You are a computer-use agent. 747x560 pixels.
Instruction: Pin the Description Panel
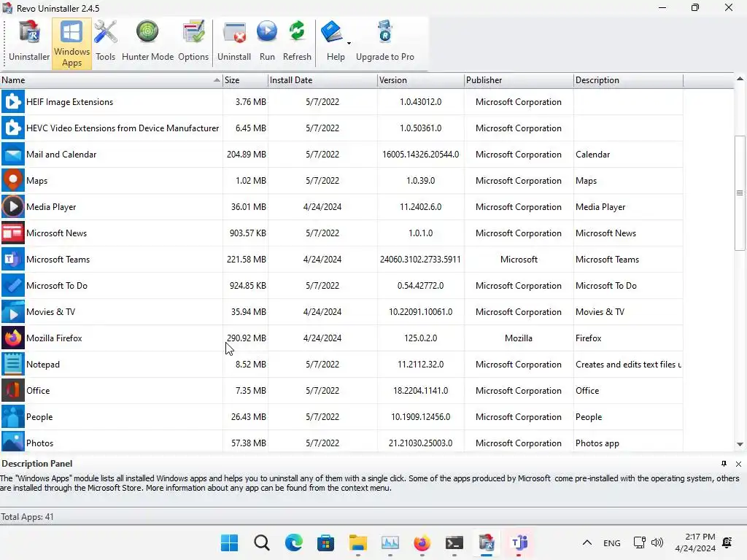724,463
